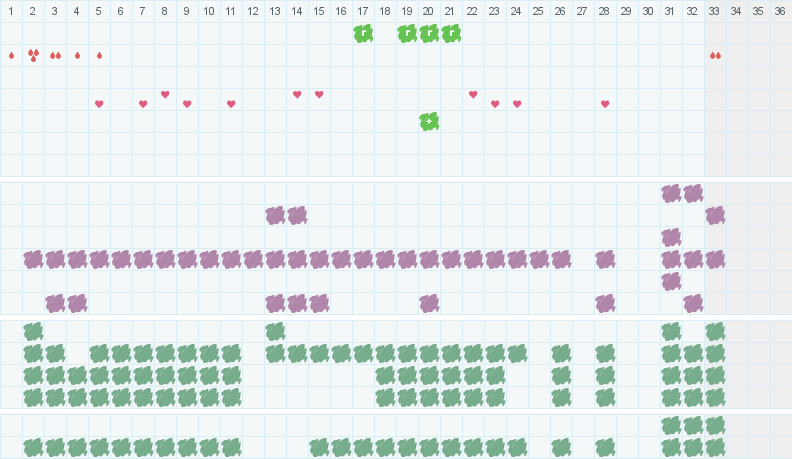Click the triple blood drop on day 2
This screenshot has height=459, width=792.
point(33,55)
